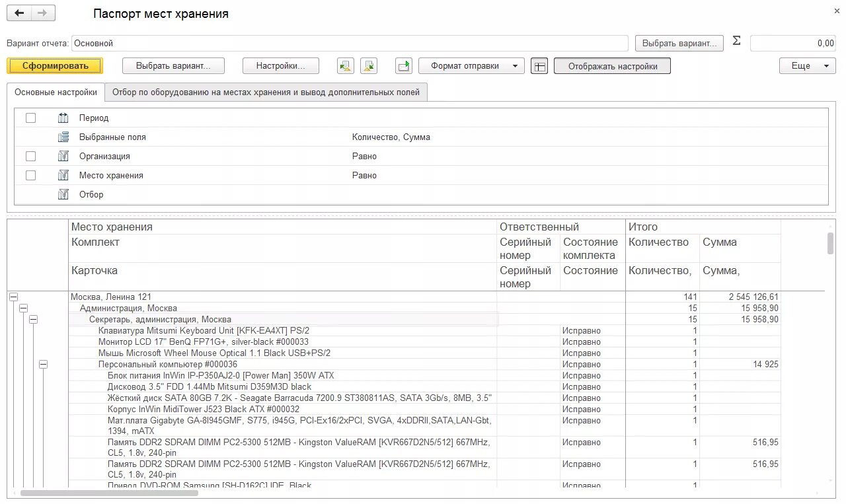
Task: Select the Мат.плата Gigabyte GA-8I945GMF row
Action: 299,426
